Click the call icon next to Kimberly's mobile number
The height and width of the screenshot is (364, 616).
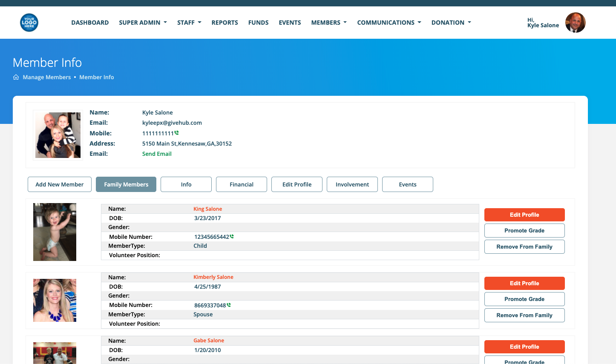[229, 305]
